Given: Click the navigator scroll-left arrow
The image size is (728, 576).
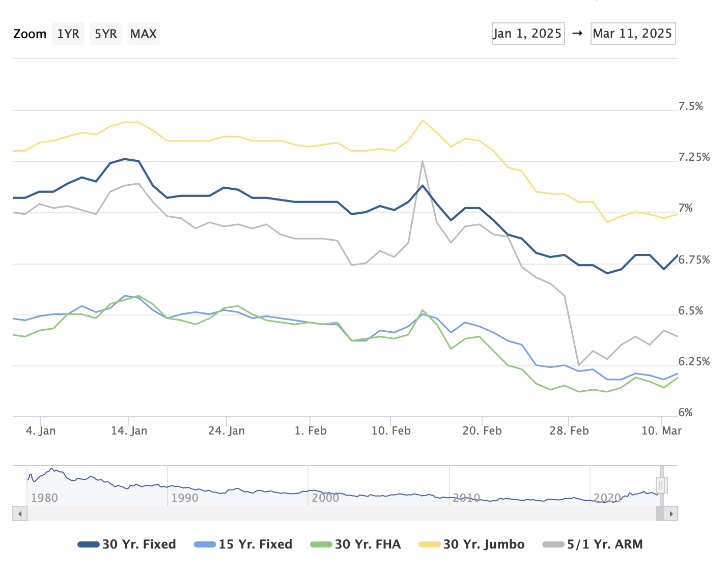Looking at the screenshot, I should (20, 514).
